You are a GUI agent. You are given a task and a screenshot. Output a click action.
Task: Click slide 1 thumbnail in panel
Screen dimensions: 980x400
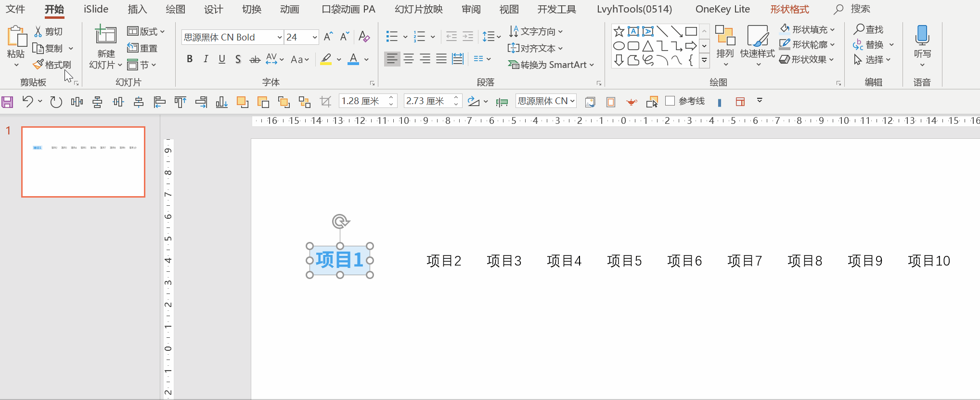(83, 162)
